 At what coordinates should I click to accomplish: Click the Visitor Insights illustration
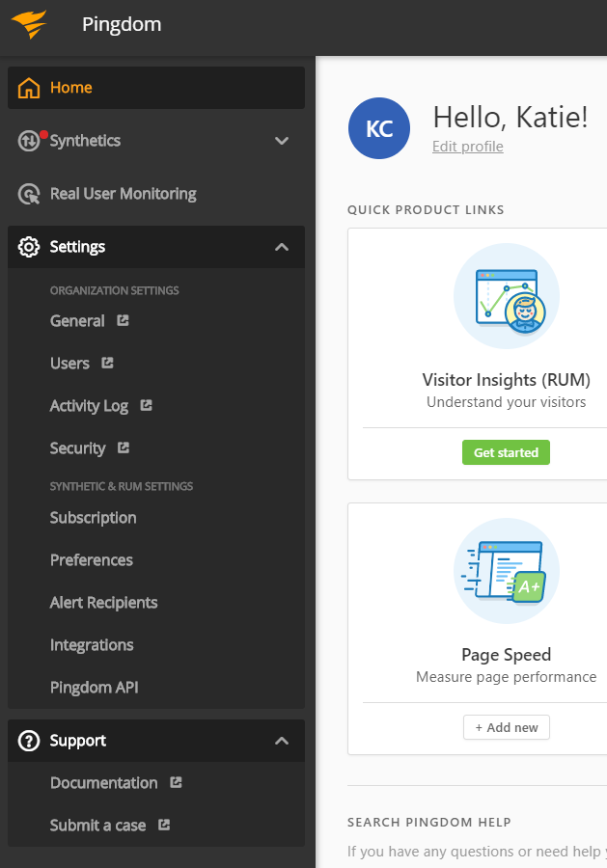[507, 296]
